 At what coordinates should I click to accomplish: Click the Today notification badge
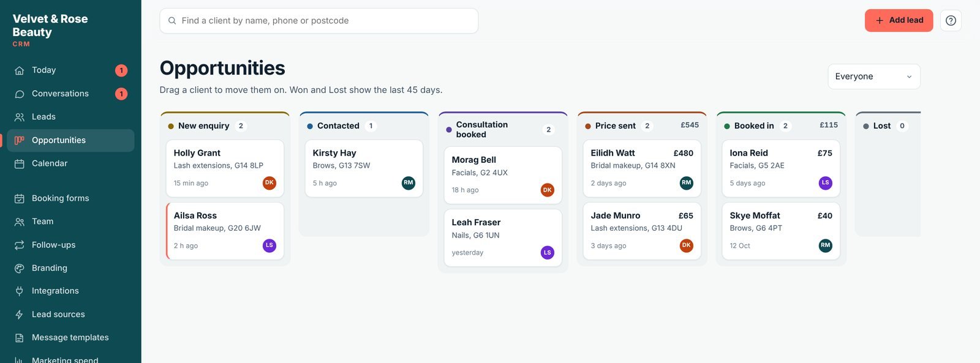(x=121, y=70)
